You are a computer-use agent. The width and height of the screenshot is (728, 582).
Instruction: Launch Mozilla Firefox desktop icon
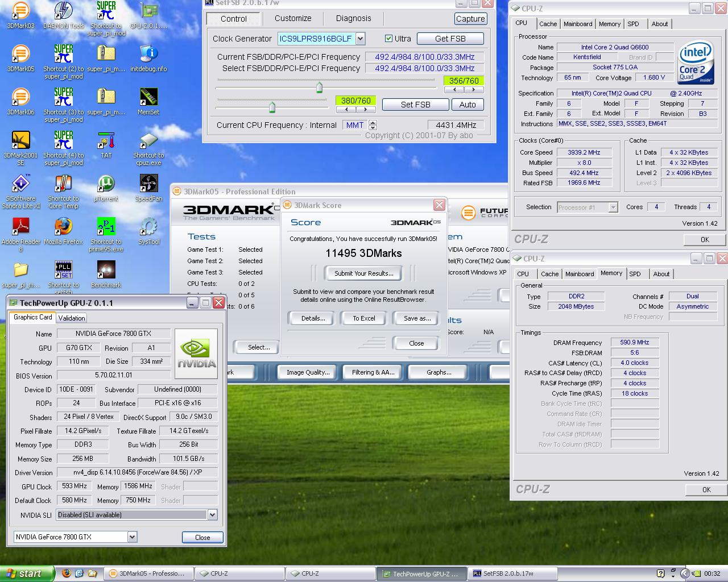[63, 231]
